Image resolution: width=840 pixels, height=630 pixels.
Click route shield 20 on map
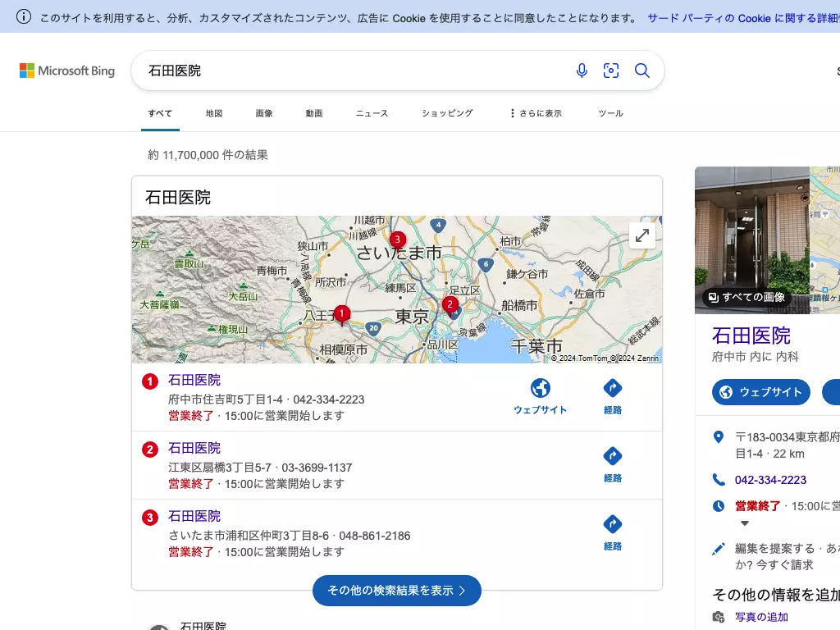pyautogui.click(x=373, y=328)
